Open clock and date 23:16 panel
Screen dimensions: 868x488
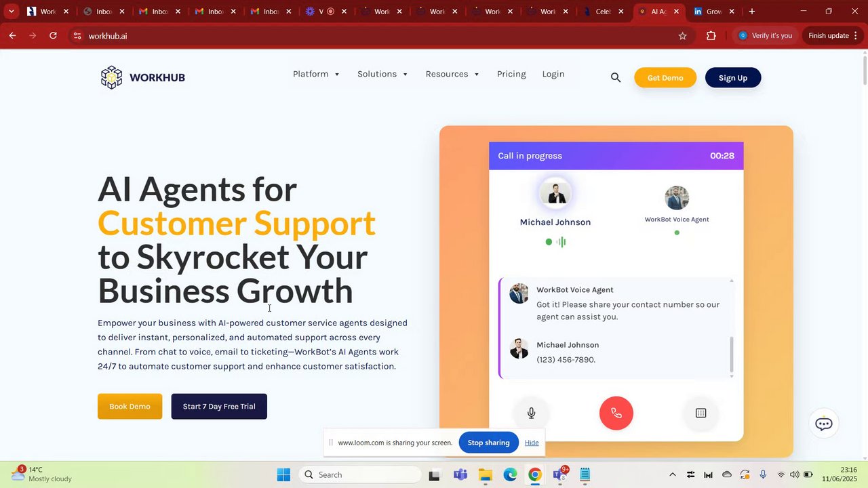[840, 474]
